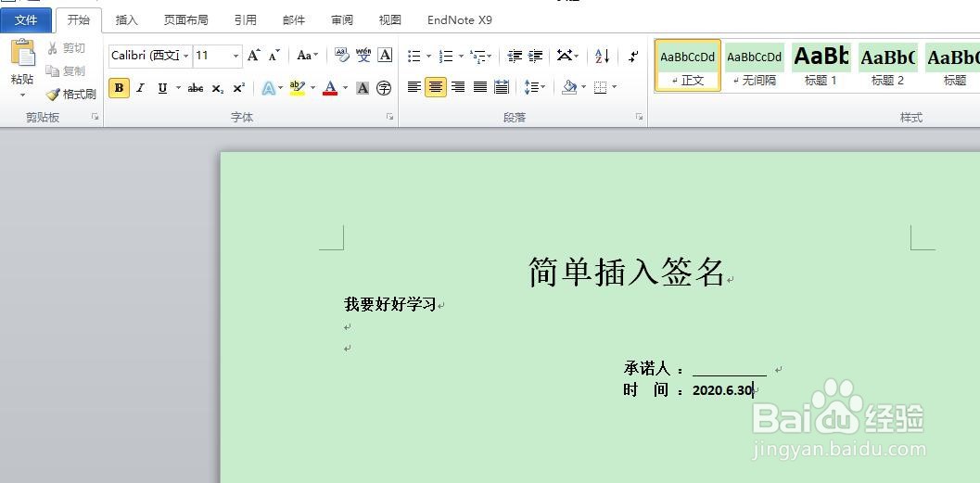Align text left
Image resolution: width=980 pixels, height=483 pixels.
(x=414, y=87)
